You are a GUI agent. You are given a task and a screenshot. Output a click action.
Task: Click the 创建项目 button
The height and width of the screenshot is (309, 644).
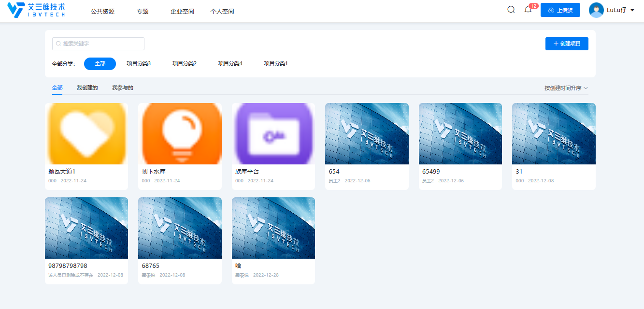[566, 44]
